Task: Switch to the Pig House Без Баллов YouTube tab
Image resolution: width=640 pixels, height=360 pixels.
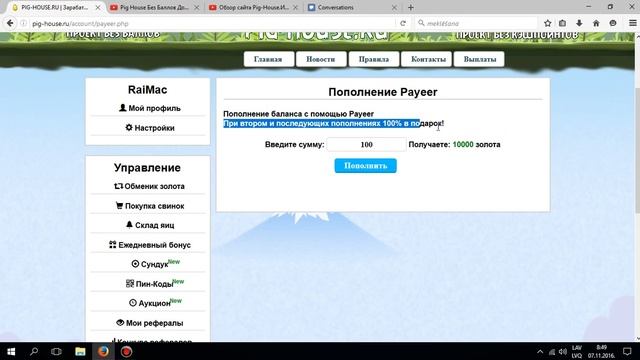Action: (x=154, y=7)
